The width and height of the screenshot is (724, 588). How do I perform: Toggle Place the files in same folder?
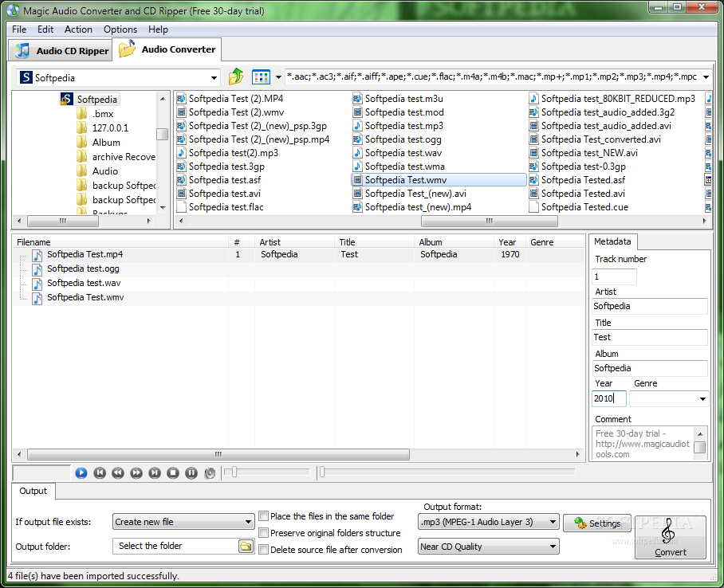264,516
